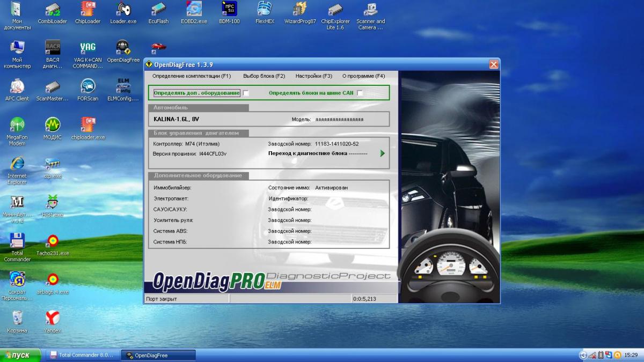Open the ScanMaster desktop shortcut
644x362 pixels.
tap(53, 91)
